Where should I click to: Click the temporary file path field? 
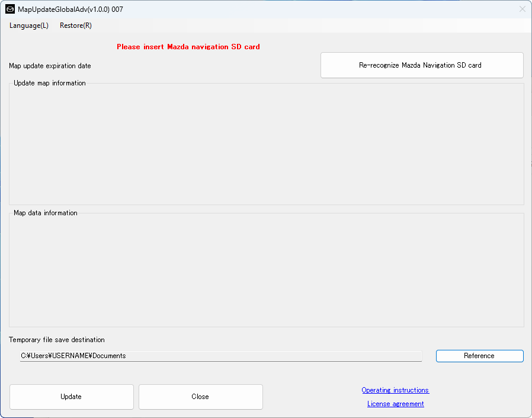pos(220,356)
